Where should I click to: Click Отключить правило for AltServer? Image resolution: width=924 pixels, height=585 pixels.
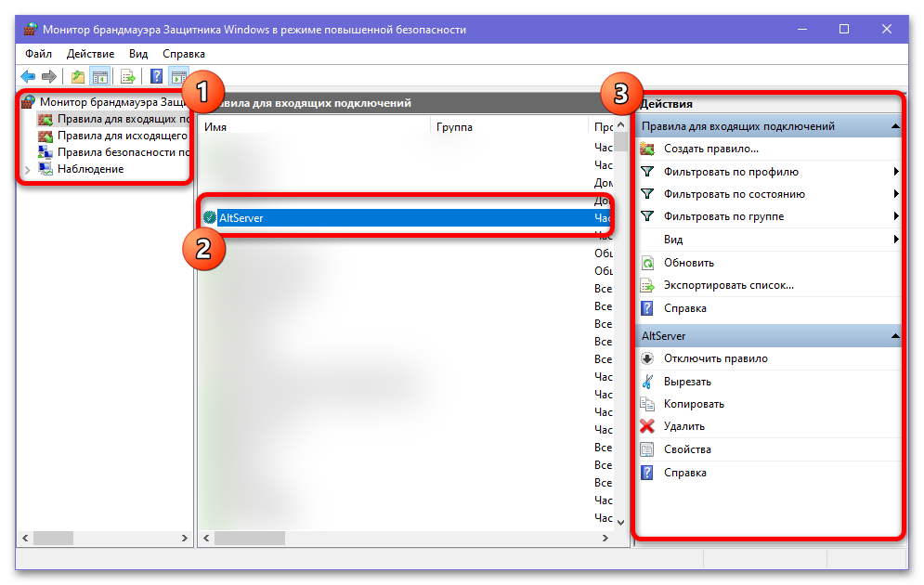click(715, 358)
